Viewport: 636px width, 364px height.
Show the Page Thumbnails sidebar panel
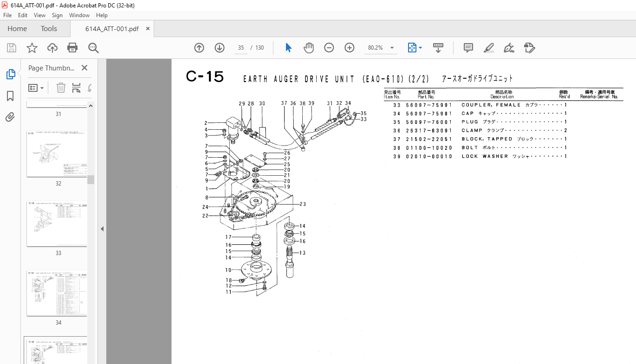pos(10,74)
